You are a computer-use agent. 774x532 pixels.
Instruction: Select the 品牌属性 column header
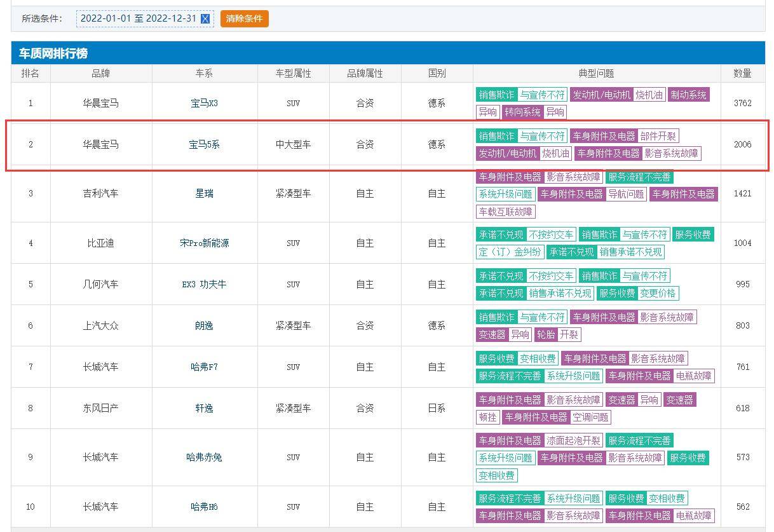pos(365,73)
